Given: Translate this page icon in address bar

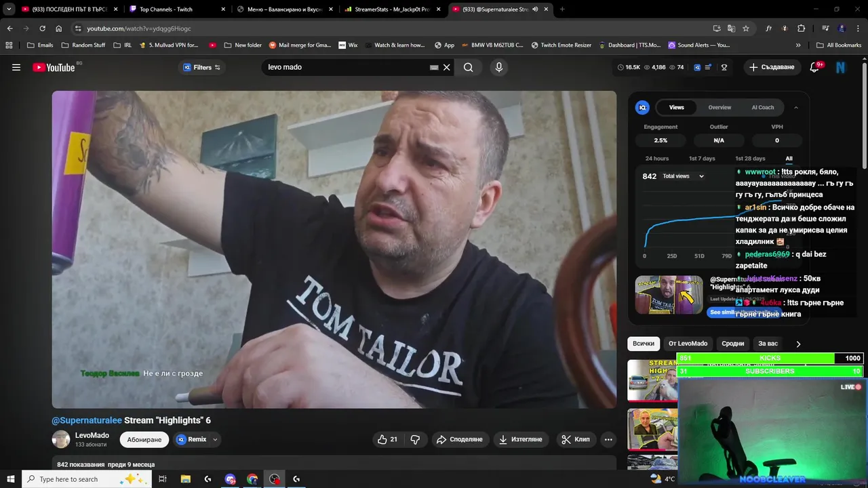Looking at the screenshot, I should pyautogui.click(x=731, y=28).
